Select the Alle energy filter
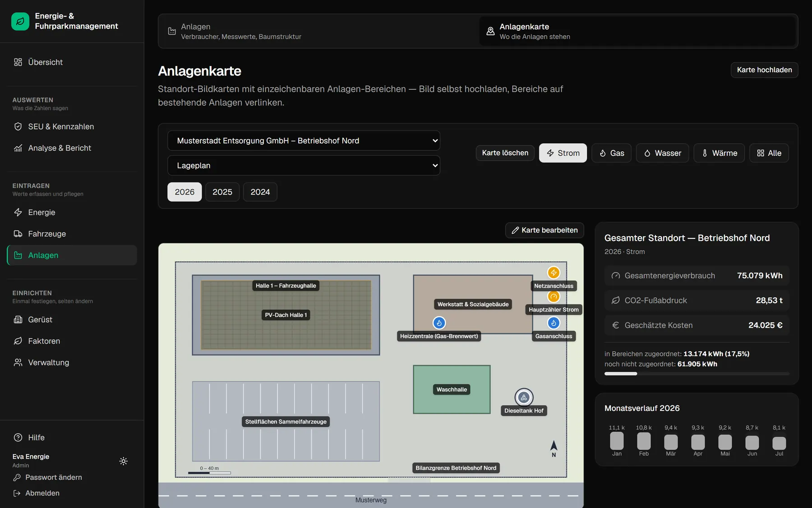Screen dimensions: 812x508 coord(769,153)
